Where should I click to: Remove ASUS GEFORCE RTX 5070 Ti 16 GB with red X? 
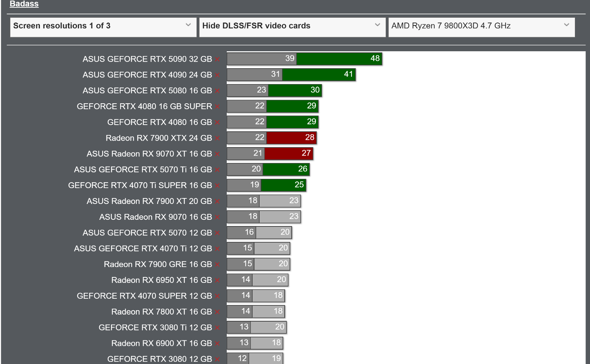click(218, 170)
